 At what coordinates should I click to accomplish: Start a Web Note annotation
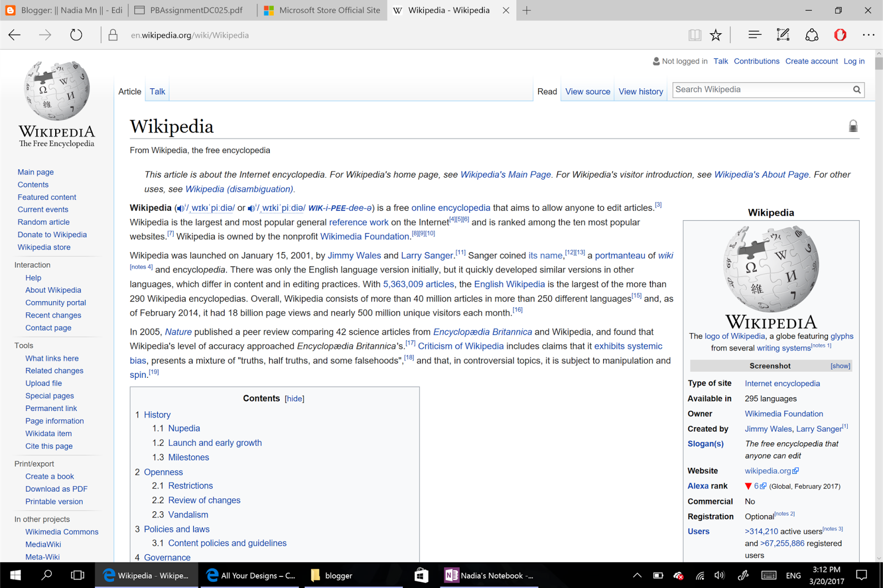[x=783, y=35]
